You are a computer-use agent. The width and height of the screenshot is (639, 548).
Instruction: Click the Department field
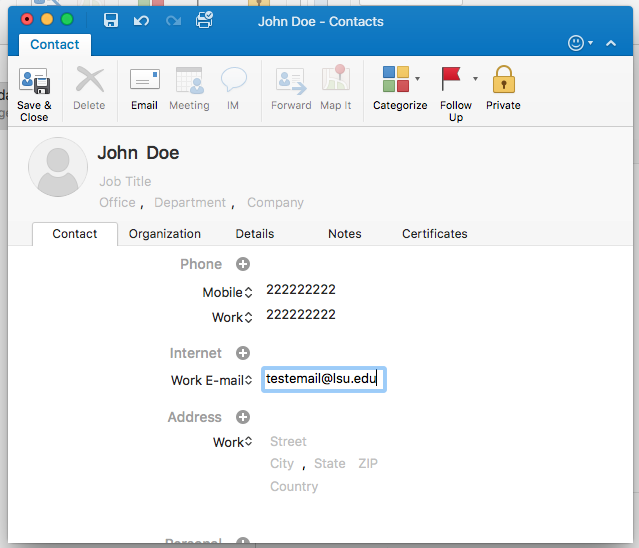coord(190,202)
